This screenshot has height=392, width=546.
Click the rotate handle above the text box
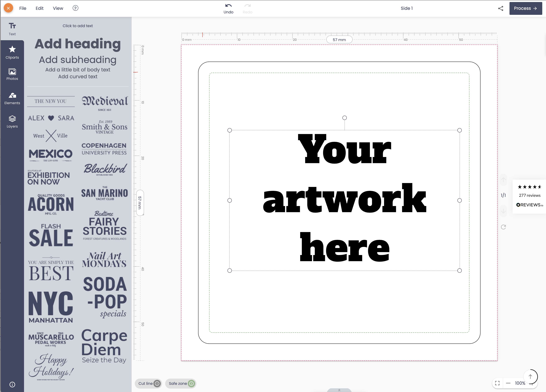344,118
